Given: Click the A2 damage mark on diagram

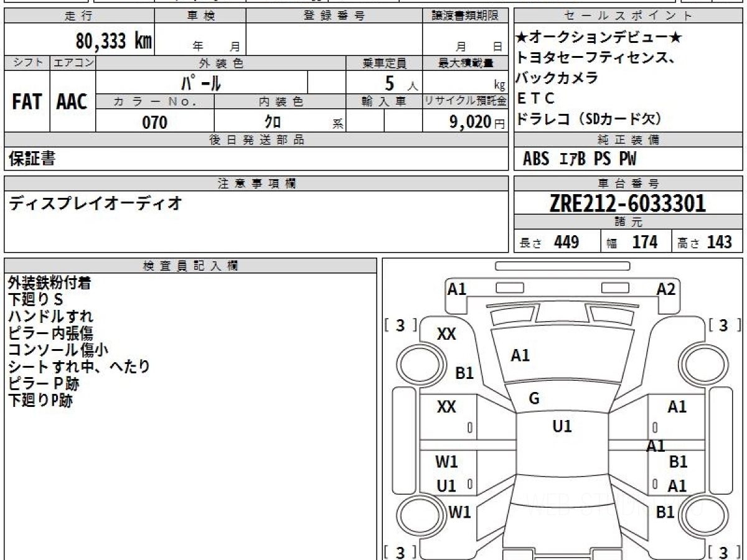Looking at the screenshot, I should coord(666,289).
